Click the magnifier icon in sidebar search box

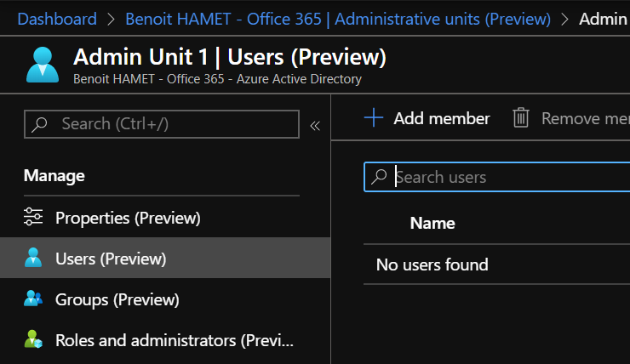coord(40,124)
